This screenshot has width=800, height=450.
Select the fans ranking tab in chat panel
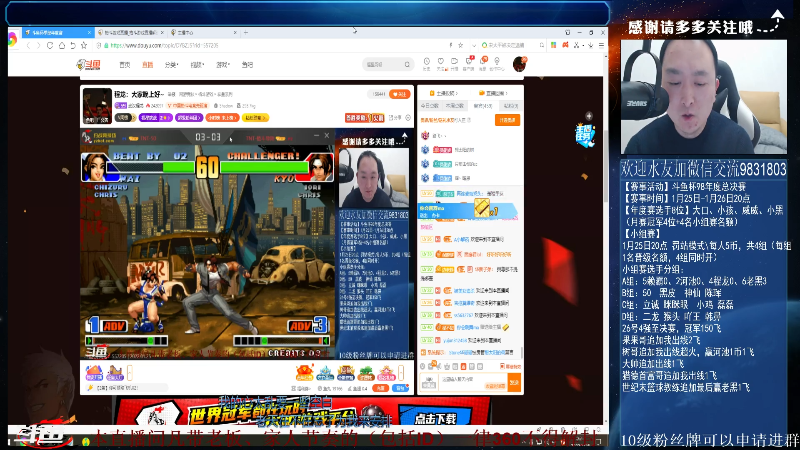483,106
